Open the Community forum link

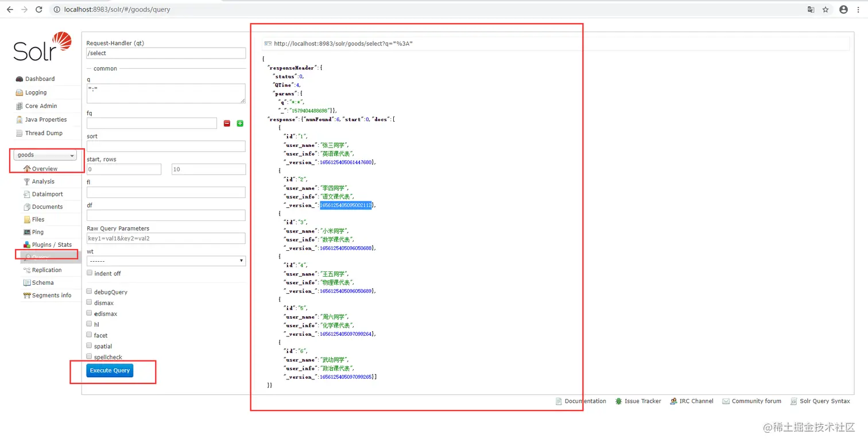pyautogui.click(x=756, y=401)
